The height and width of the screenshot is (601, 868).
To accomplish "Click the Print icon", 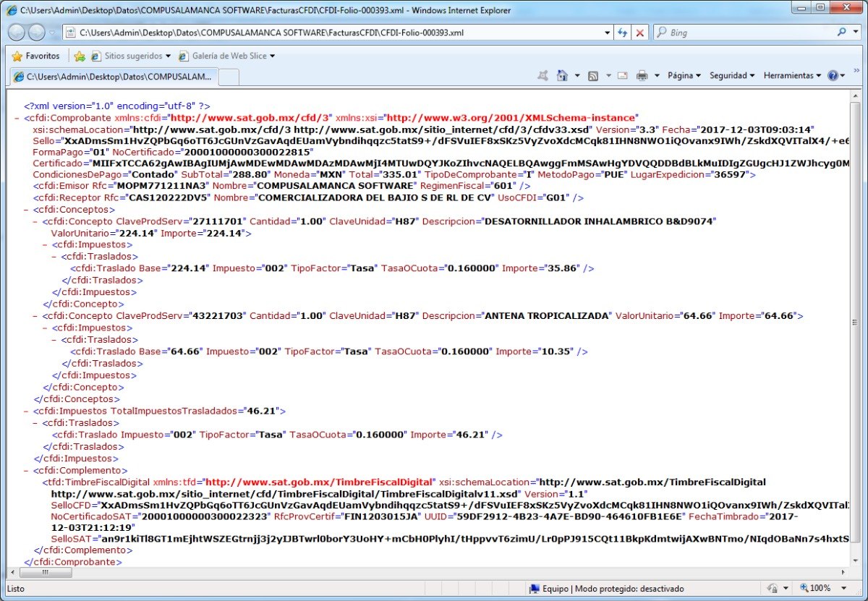I will 642,75.
